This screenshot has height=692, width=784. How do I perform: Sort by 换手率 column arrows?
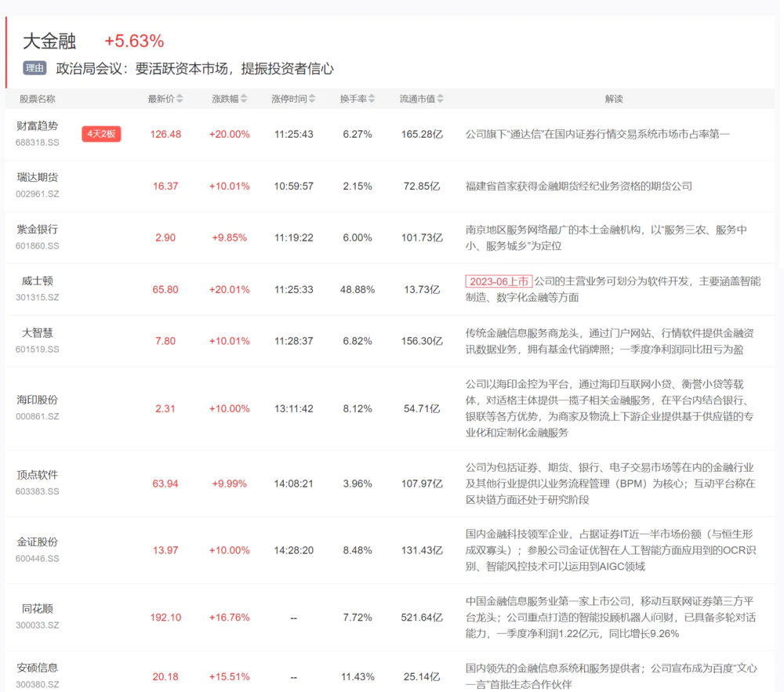pos(372,99)
